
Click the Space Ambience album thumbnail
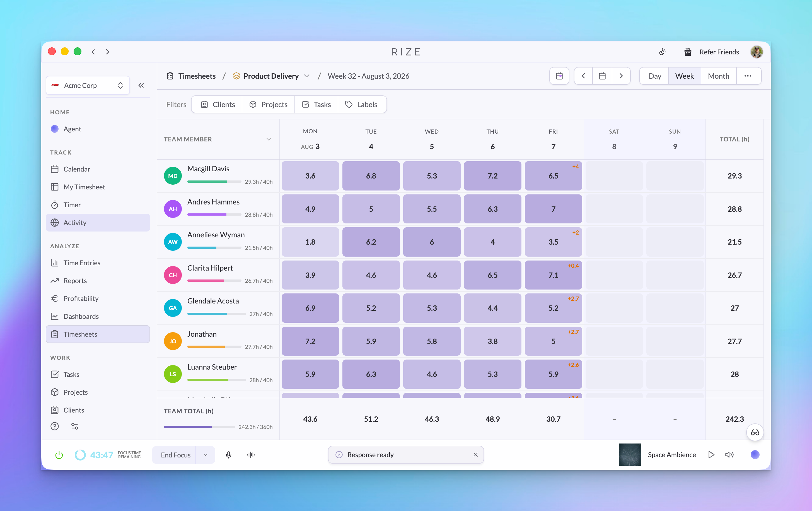(630, 455)
